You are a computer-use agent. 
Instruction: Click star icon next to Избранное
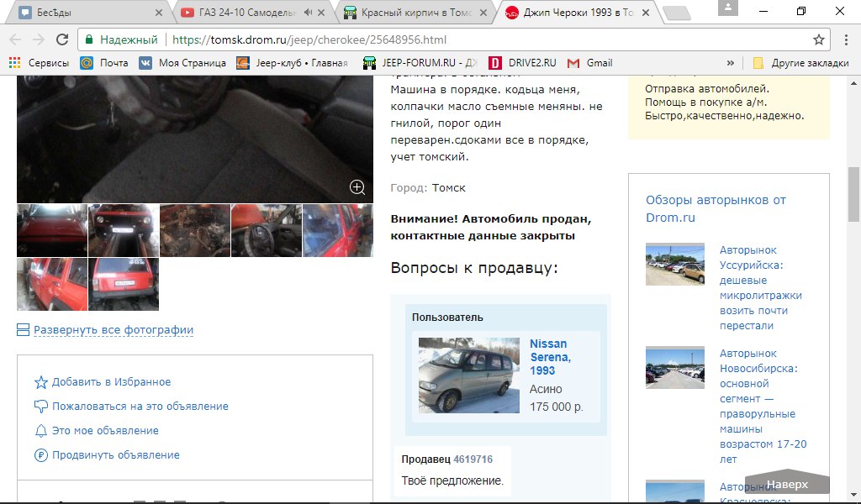(x=41, y=382)
